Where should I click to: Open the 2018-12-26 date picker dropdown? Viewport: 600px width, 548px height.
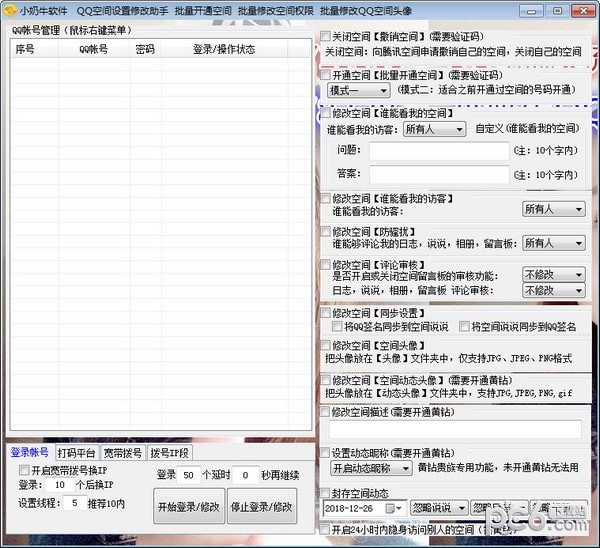(x=365, y=508)
